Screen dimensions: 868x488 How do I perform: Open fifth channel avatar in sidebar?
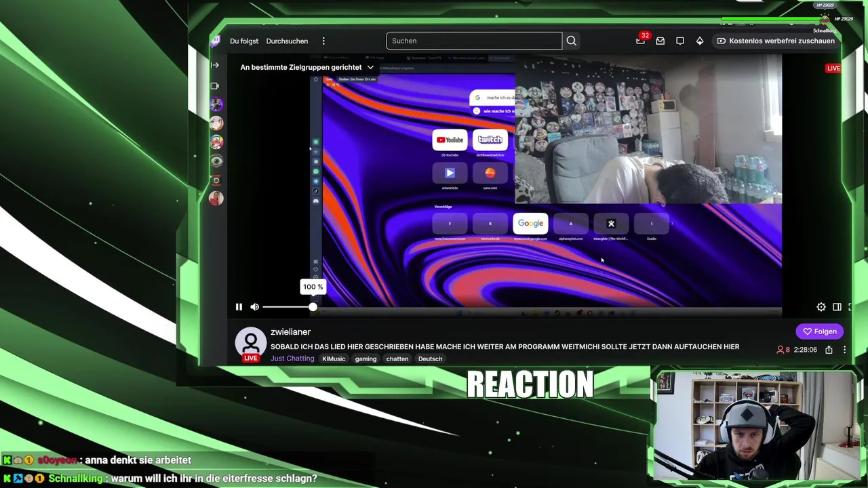click(216, 180)
